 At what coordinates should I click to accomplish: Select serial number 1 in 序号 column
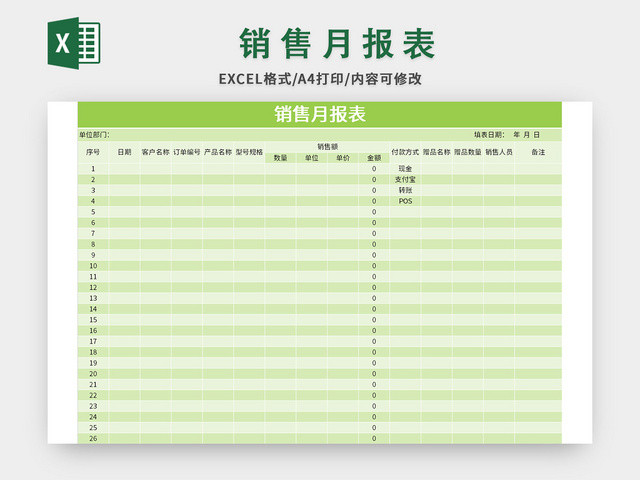(x=93, y=169)
